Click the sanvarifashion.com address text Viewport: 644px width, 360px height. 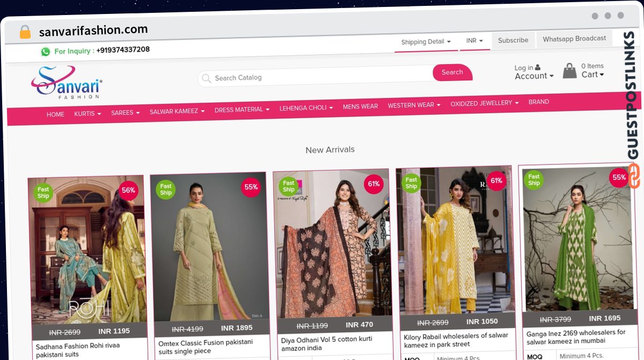tap(93, 31)
